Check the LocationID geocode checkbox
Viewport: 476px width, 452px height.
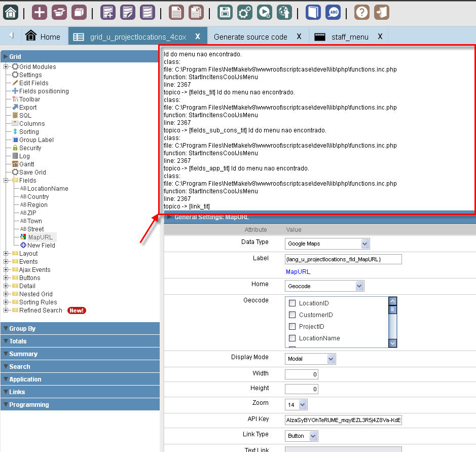click(x=292, y=303)
